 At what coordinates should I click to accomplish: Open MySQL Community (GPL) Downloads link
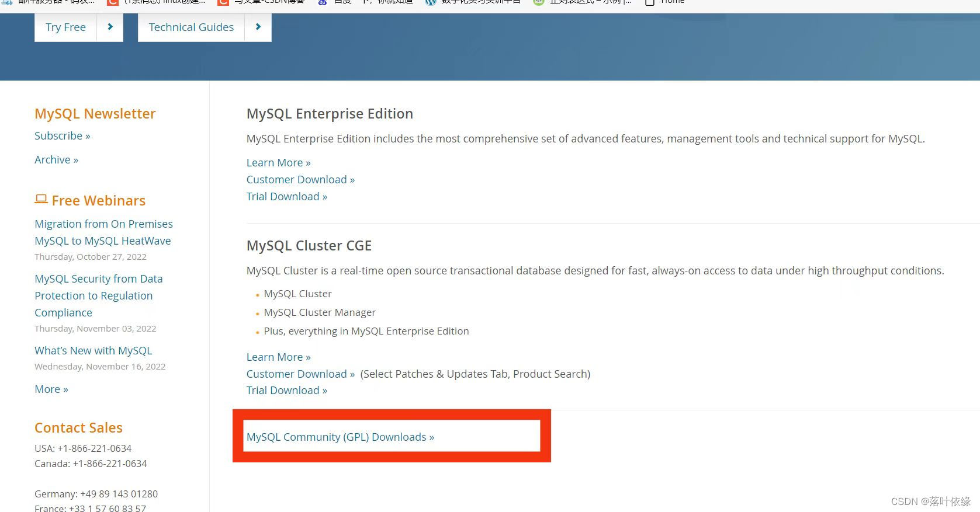point(340,437)
